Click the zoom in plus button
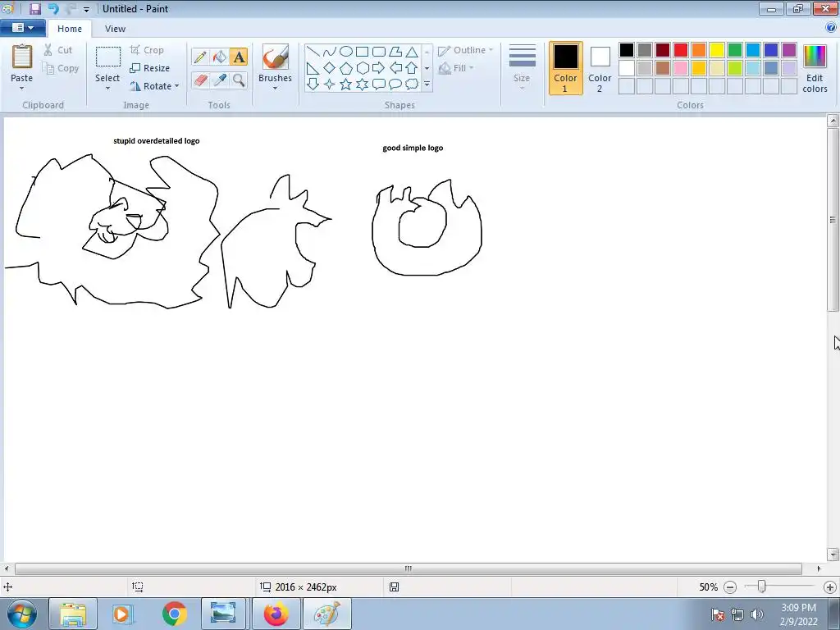This screenshot has height=630, width=840. 830,587
